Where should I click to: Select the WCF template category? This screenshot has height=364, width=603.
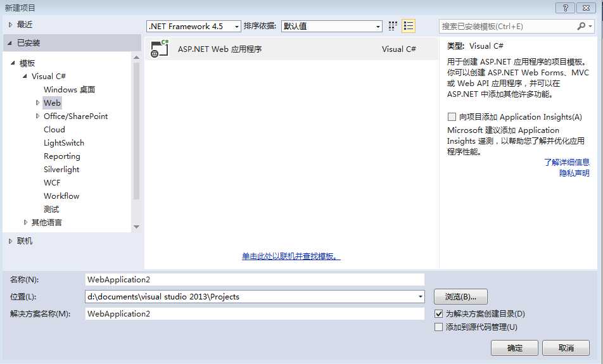pyautogui.click(x=52, y=182)
